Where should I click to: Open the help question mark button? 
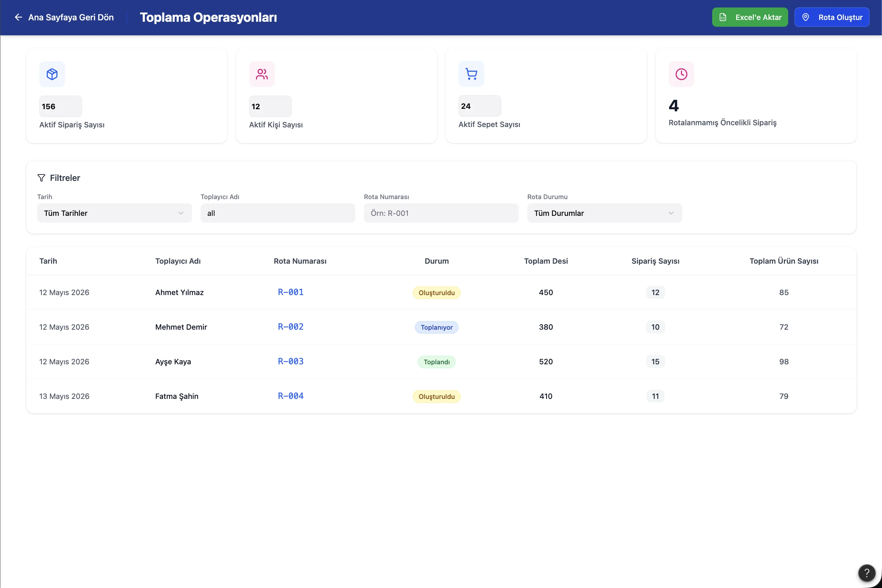[x=867, y=573]
